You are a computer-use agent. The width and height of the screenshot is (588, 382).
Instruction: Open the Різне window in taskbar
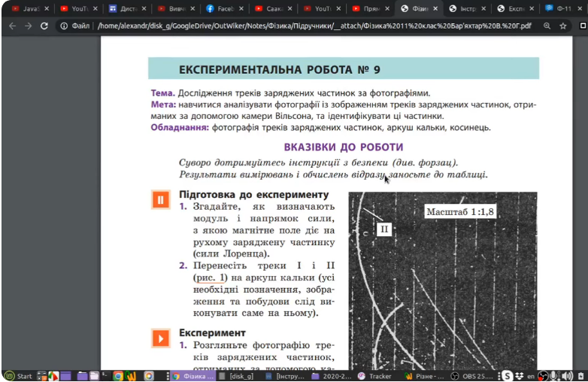point(425,376)
